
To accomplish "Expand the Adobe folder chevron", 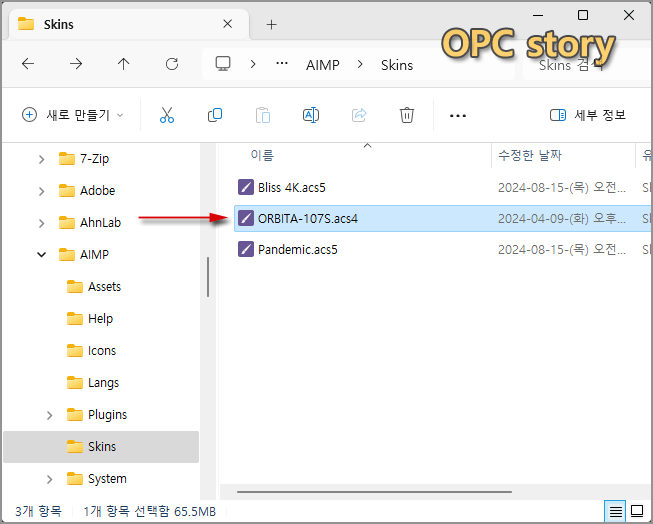I will coord(41,191).
